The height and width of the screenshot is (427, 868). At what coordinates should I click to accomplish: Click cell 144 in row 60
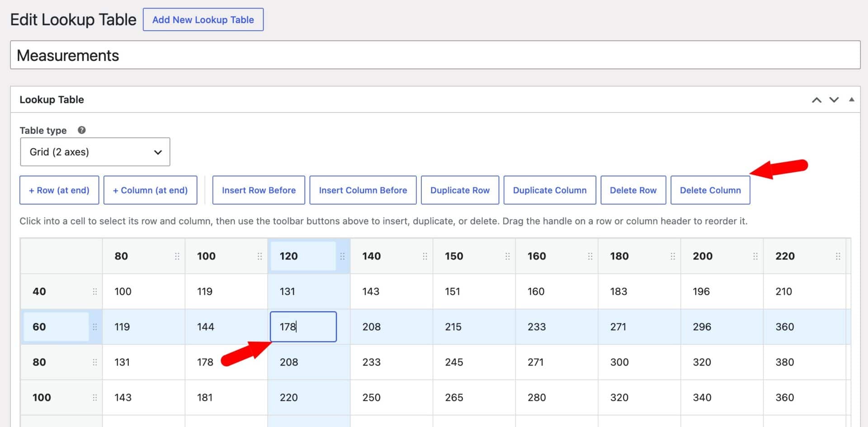point(226,327)
